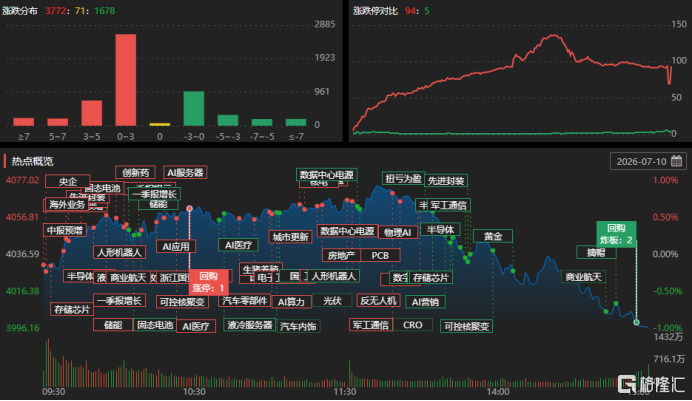Click the 城市更新 tag
Viewport: 692px width, 401px height.
(290, 237)
